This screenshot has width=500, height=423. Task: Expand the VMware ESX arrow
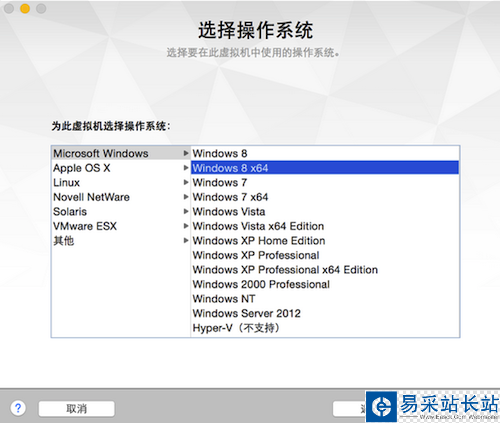[186, 226]
